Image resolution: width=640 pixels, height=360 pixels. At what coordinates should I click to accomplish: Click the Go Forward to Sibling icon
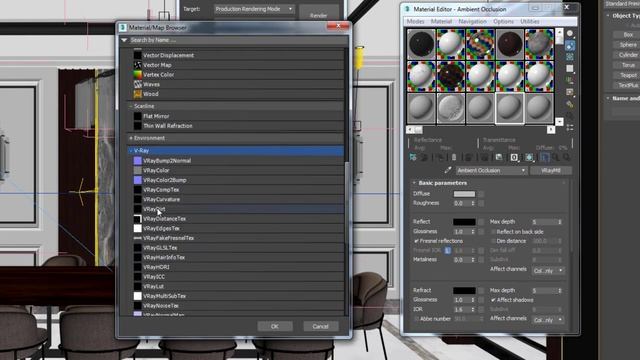tap(567, 158)
